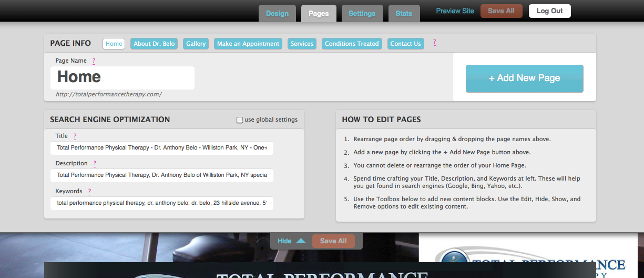The width and height of the screenshot is (644, 278).
Task: Select the About Dr. Belo page
Action: [154, 44]
